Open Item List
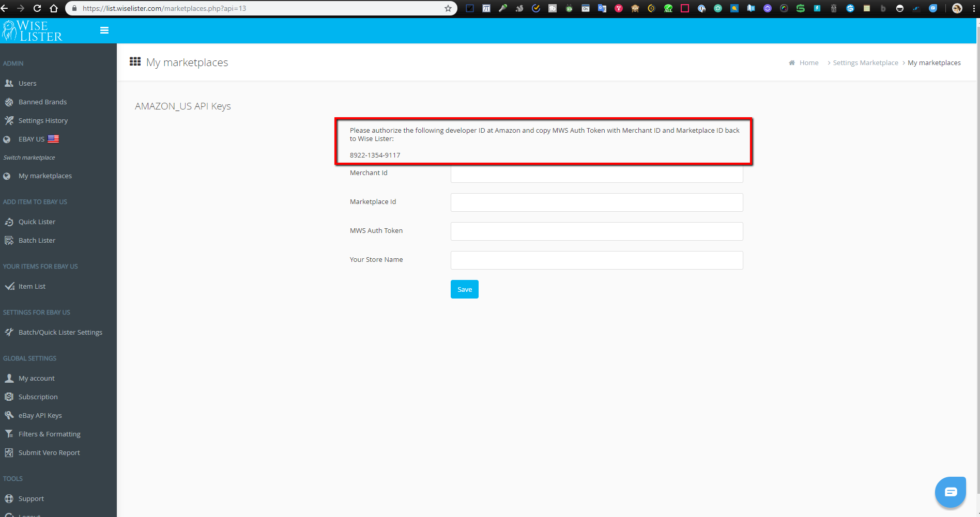This screenshot has height=517, width=980. pyautogui.click(x=32, y=286)
